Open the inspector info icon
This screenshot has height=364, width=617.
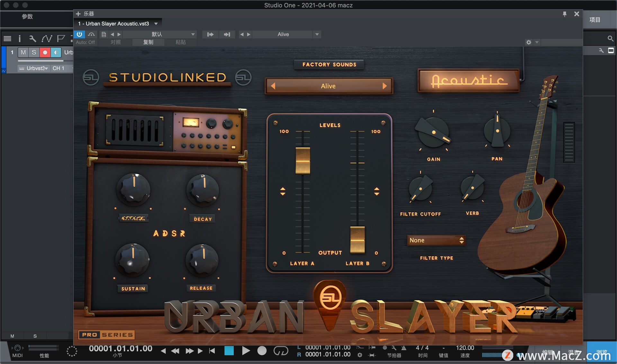coord(20,39)
